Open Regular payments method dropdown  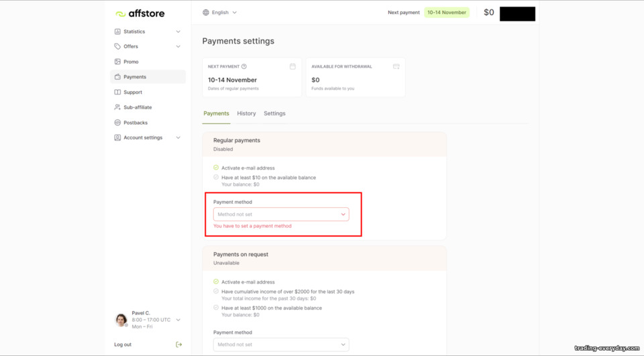pyautogui.click(x=281, y=215)
